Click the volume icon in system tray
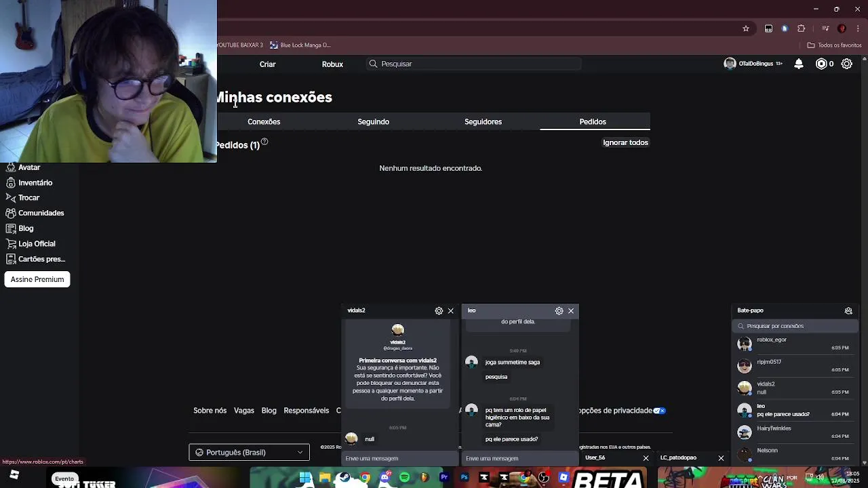The width and height of the screenshot is (868, 488). coord(820,477)
